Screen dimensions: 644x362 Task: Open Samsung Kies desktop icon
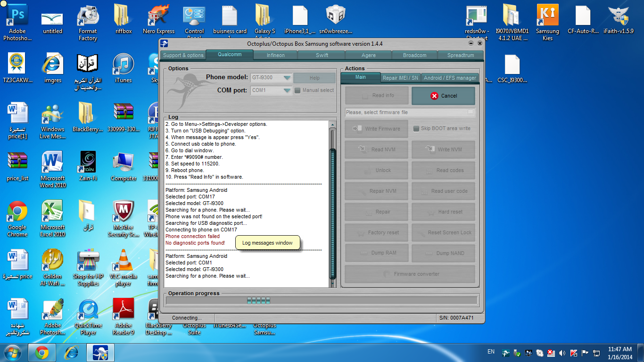pyautogui.click(x=547, y=23)
